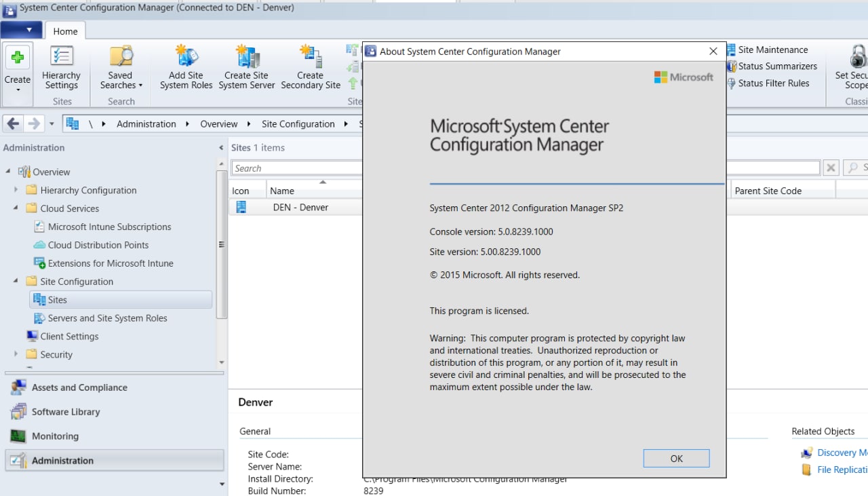
Task: Click the Add Site System Roles button
Action: [186, 67]
